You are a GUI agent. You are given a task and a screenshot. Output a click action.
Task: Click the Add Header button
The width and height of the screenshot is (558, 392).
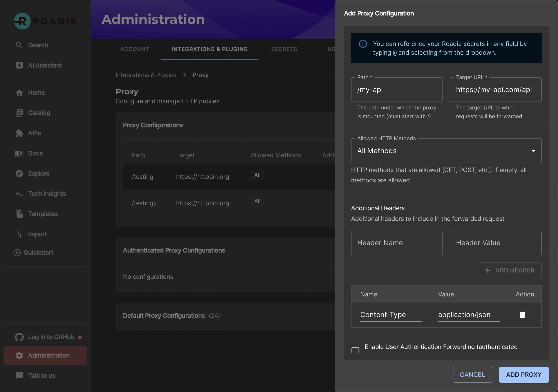[509, 270]
